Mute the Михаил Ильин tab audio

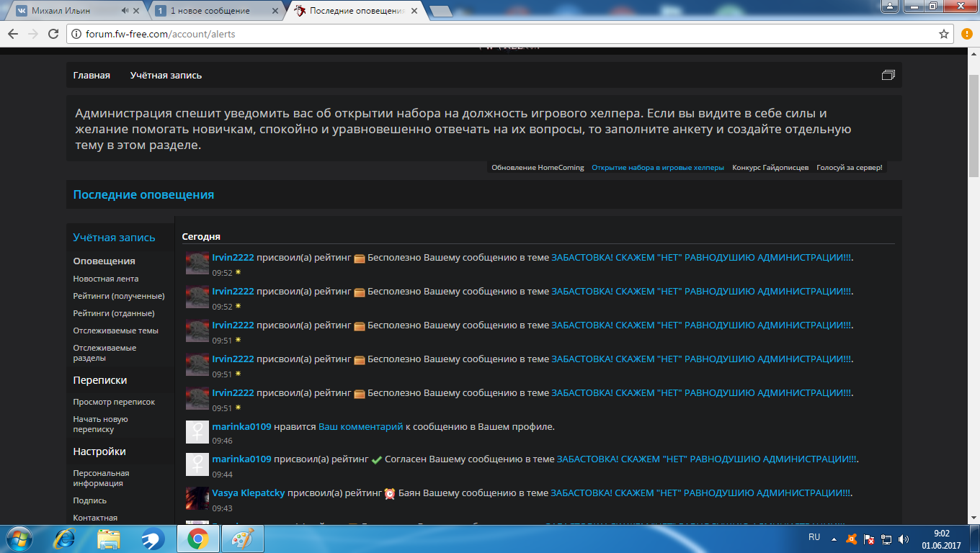point(125,11)
